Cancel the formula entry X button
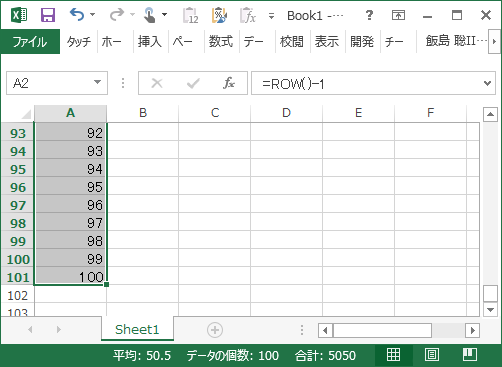 157,83
